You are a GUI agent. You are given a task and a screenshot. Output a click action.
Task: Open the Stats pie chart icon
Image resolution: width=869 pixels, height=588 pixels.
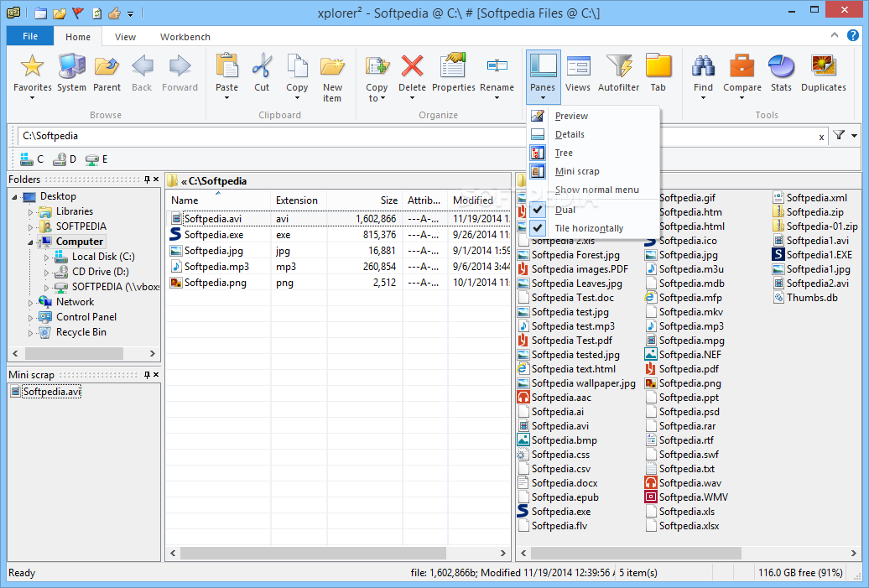tap(781, 66)
